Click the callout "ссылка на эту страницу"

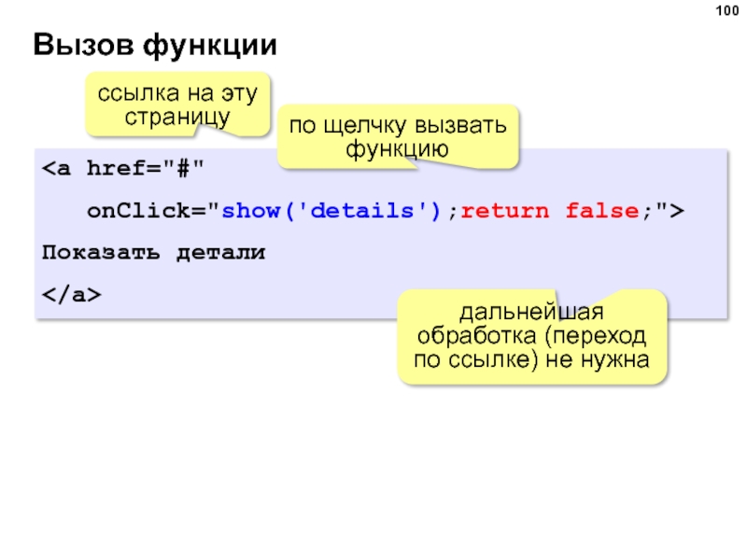(177, 105)
